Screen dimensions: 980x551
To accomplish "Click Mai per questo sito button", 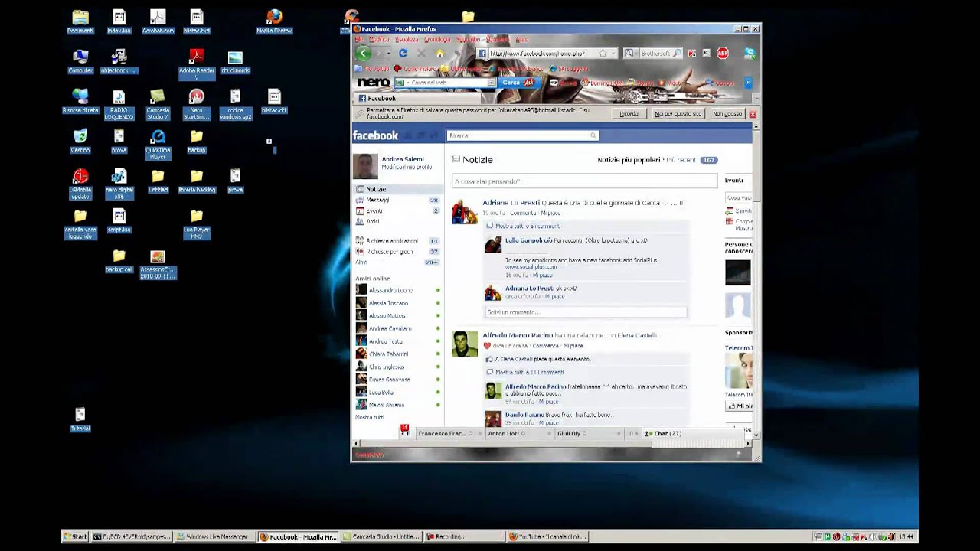I will (x=678, y=114).
